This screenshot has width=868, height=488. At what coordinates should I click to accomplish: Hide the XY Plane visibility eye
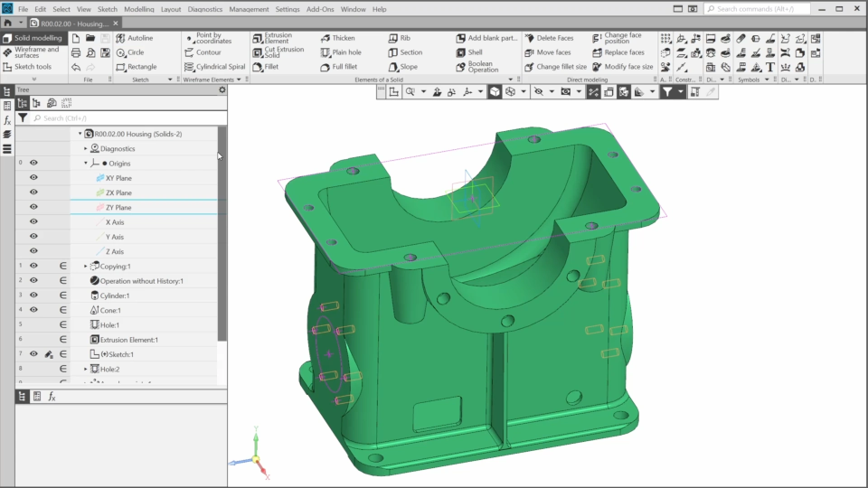[33, 178]
